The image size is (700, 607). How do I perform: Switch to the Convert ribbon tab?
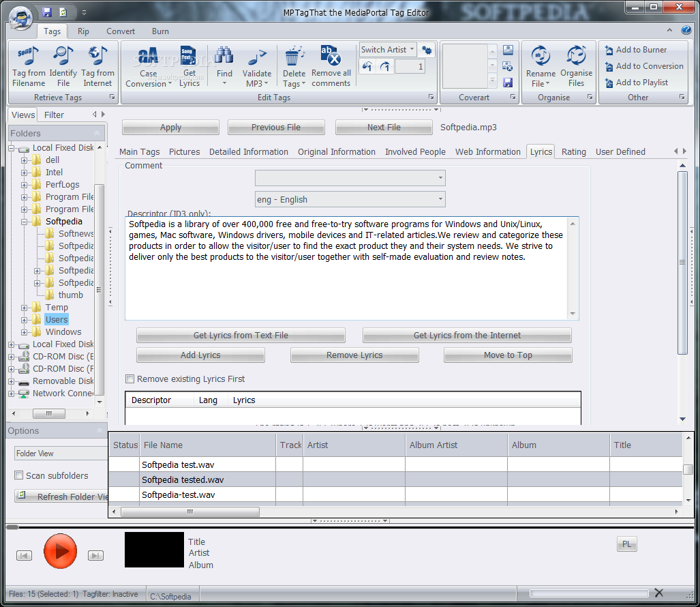121,31
